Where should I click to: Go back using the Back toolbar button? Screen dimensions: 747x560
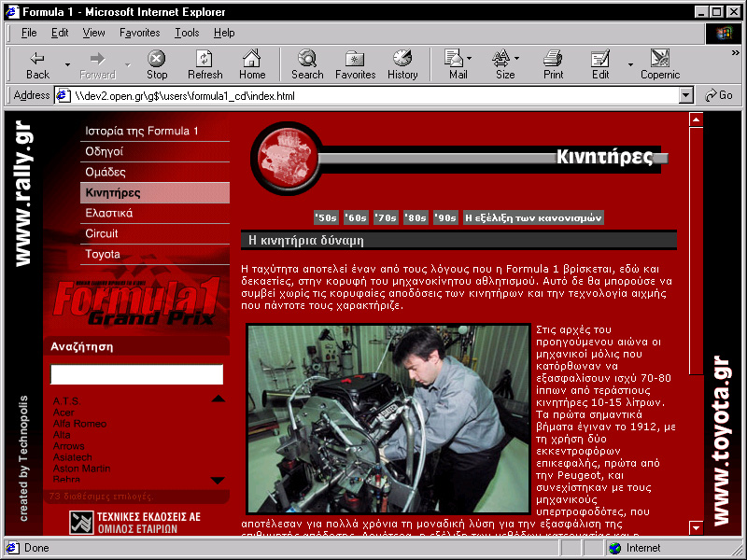(37, 64)
